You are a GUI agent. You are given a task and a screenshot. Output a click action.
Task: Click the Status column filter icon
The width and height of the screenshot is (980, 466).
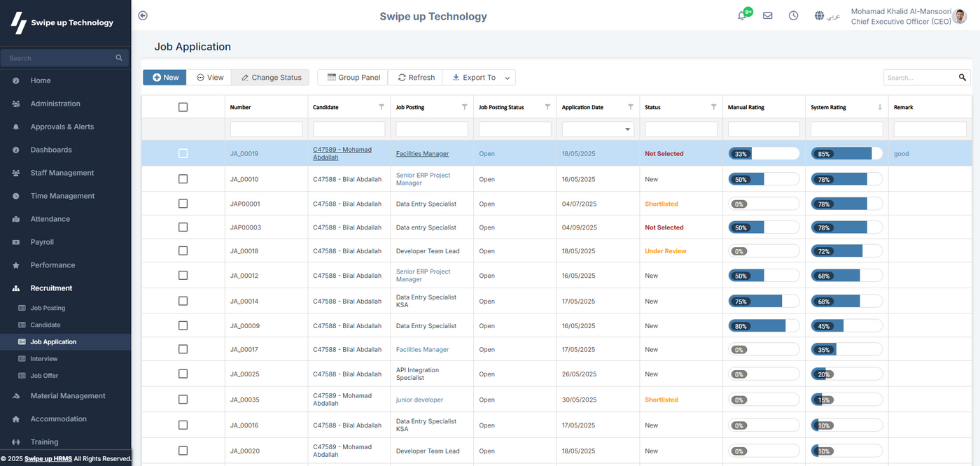(x=713, y=107)
